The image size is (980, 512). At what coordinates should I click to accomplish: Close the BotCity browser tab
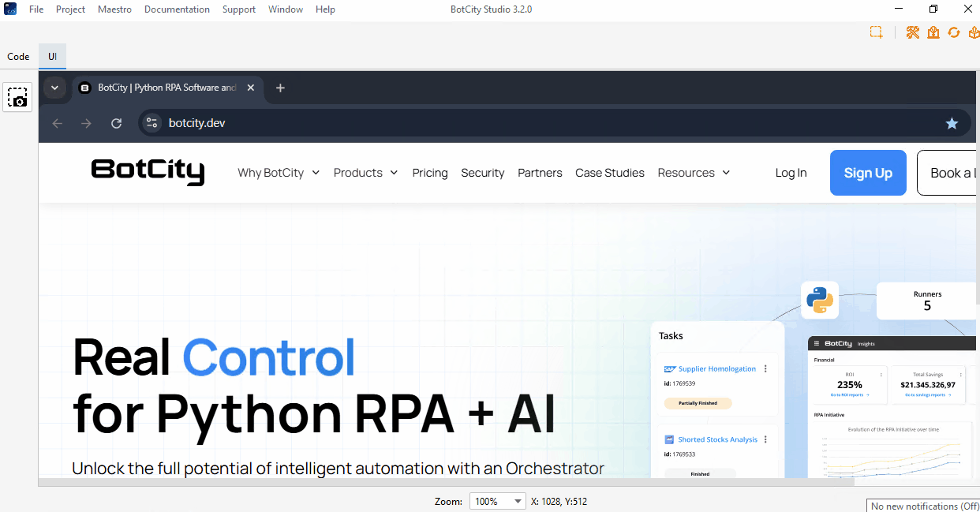point(251,88)
